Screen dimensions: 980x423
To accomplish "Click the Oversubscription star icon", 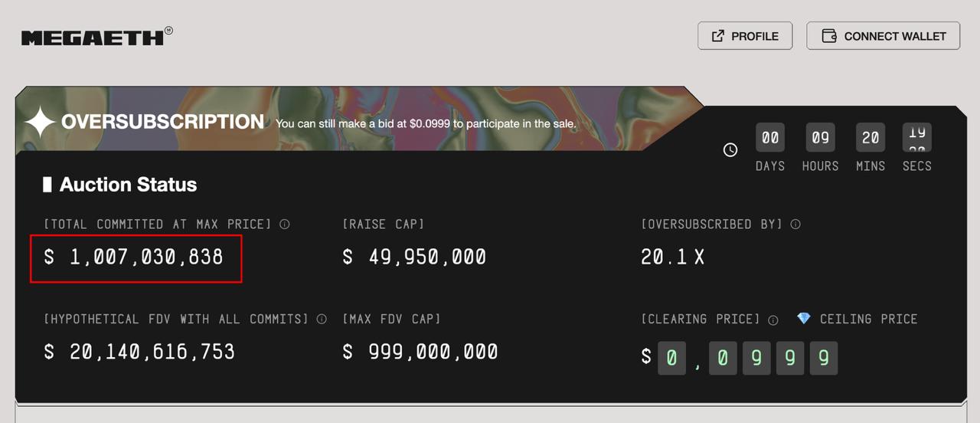I will tap(39, 123).
